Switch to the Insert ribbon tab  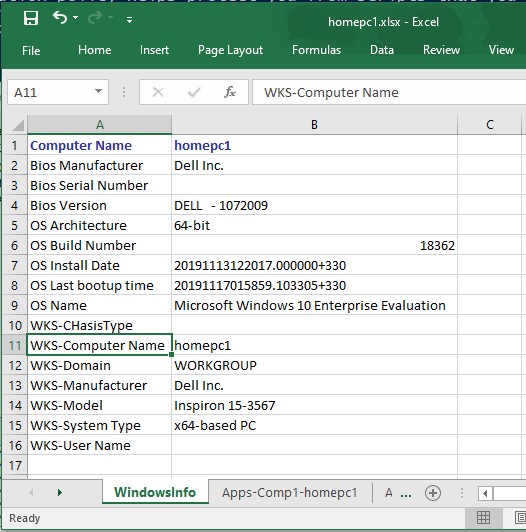coord(154,50)
